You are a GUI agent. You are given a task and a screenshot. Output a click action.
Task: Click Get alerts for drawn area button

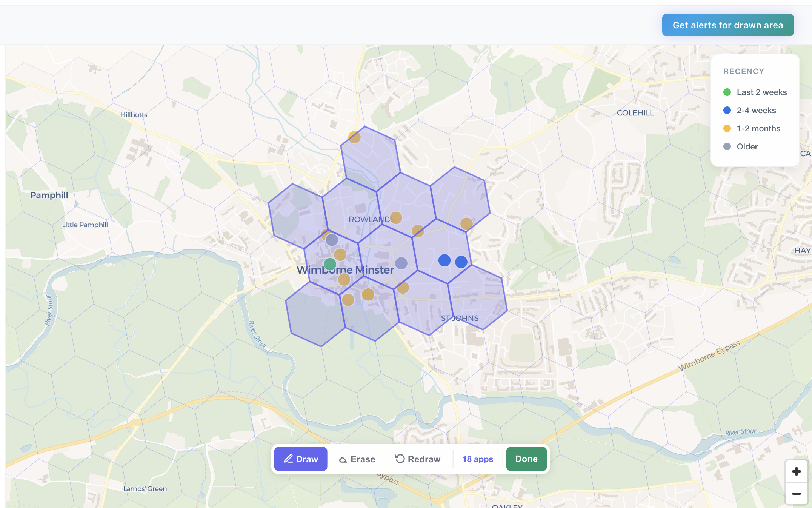[727, 25]
